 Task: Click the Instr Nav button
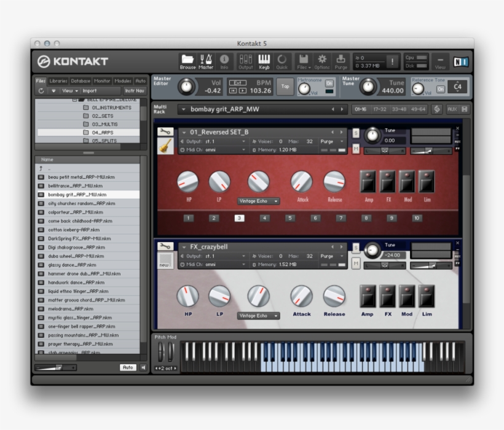click(135, 90)
